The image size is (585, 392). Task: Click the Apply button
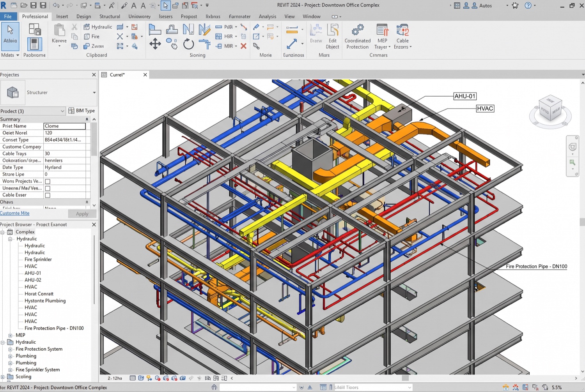82,214
